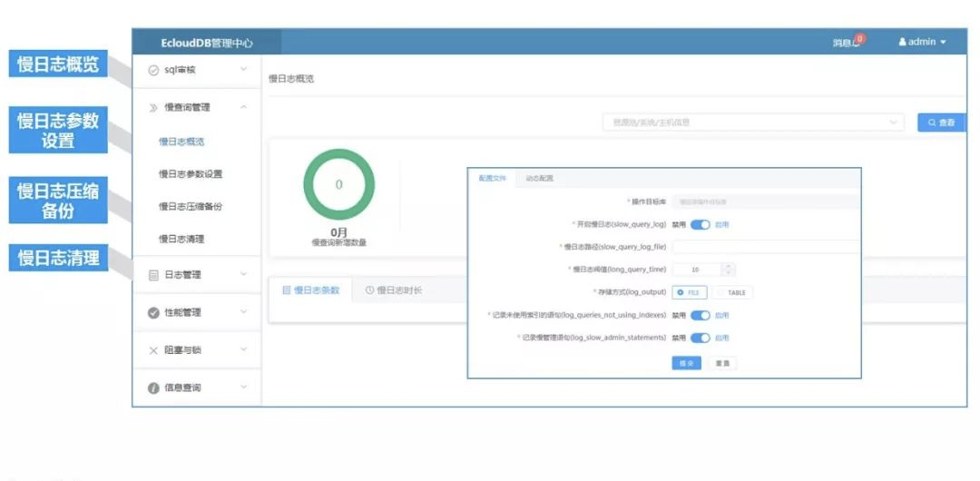
Task: Click the 禁用 label beside log_slow_admin_statements
Action: [x=679, y=338]
